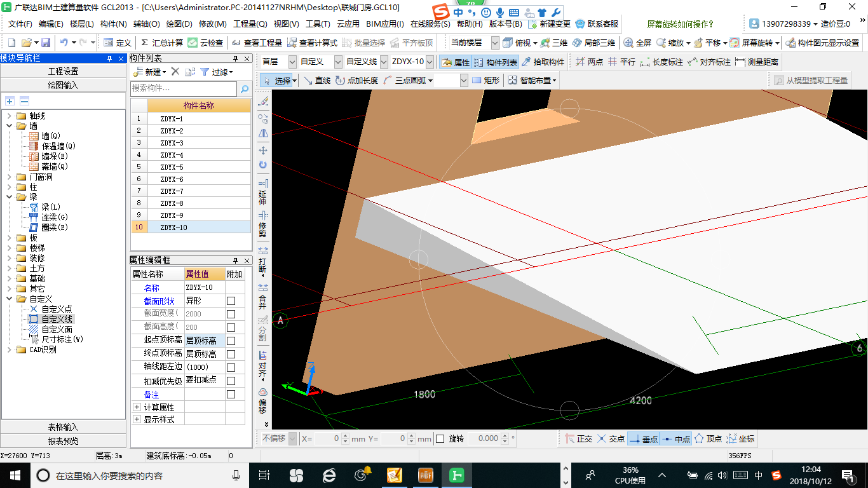
Task: Select the 直线 line drawing tool
Action: [316, 81]
